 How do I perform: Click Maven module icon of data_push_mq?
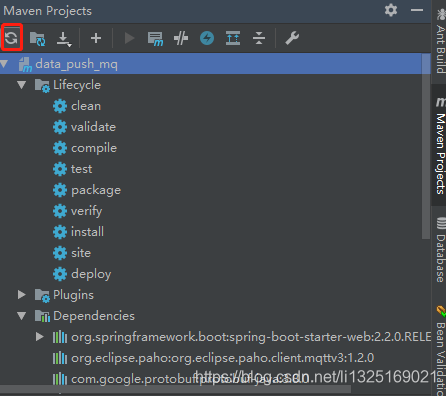click(25, 64)
